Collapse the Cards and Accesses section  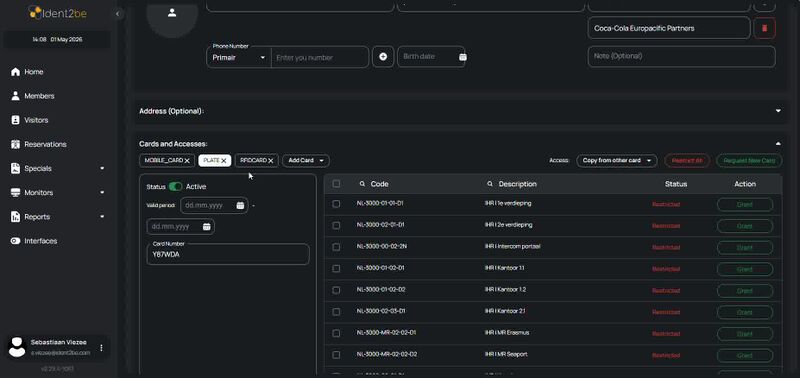click(x=778, y=144)
